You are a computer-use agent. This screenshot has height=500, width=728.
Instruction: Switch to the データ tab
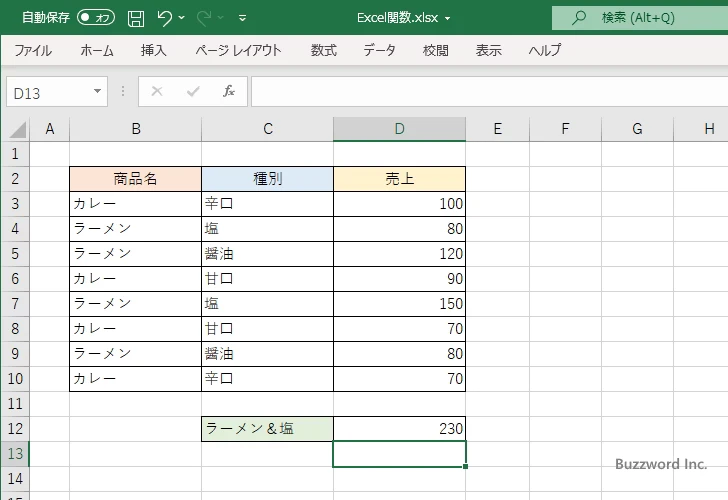pyautogui.click(x=379, y=50)
